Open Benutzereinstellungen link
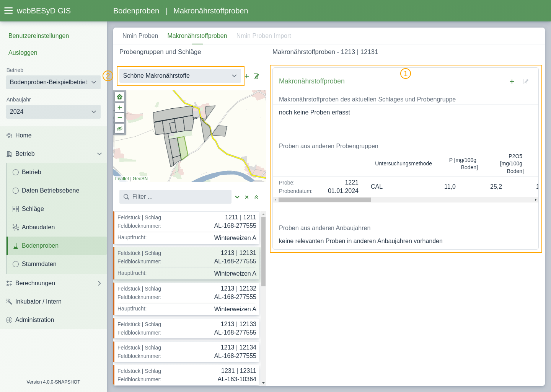This screenshot has width=551, height=392. 39,36
